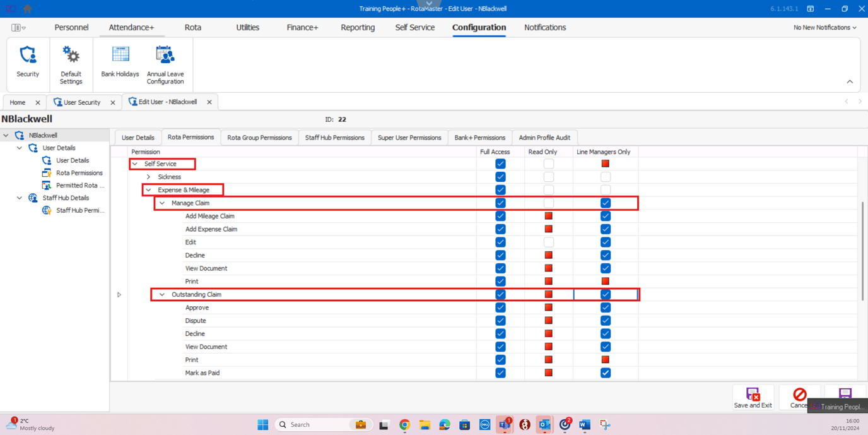Click Staff Hub Details globe icon
This screenshot has height=435, width=868.
(33, 198)
